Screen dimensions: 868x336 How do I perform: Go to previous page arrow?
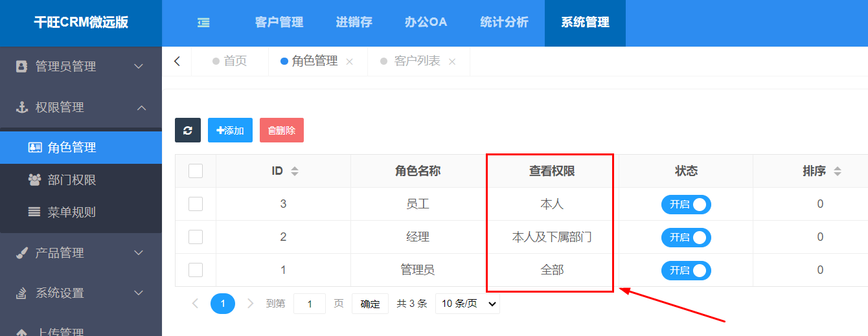tap(195, 303)
